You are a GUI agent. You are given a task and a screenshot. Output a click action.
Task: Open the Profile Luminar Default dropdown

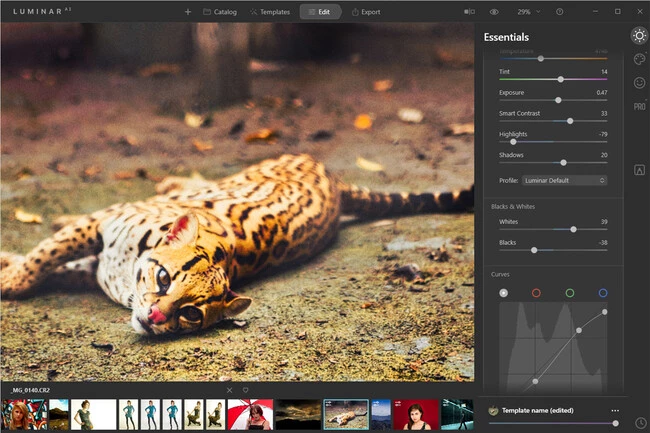coord(565,180)
